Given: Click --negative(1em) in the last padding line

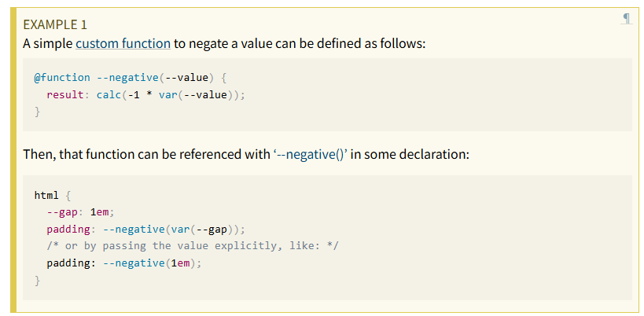Looking at the screenshot, I should (149, 263).
